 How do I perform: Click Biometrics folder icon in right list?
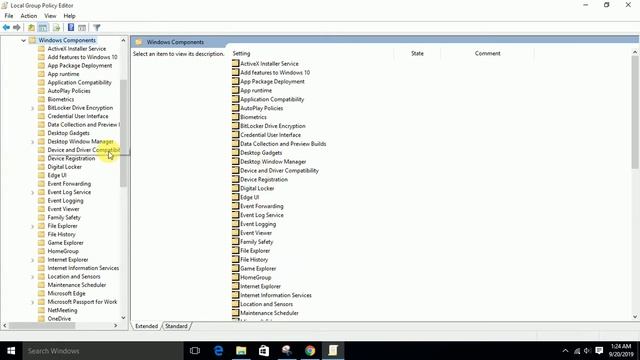click(236, 117)
